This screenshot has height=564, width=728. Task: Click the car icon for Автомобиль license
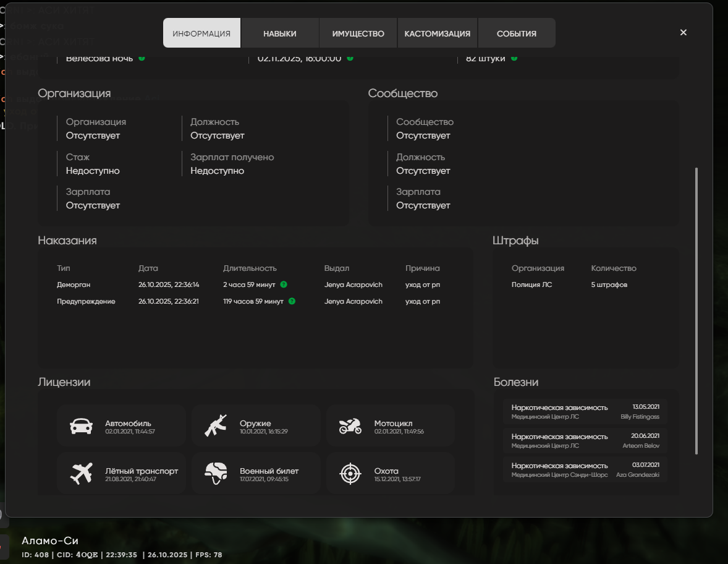[82, 425]
